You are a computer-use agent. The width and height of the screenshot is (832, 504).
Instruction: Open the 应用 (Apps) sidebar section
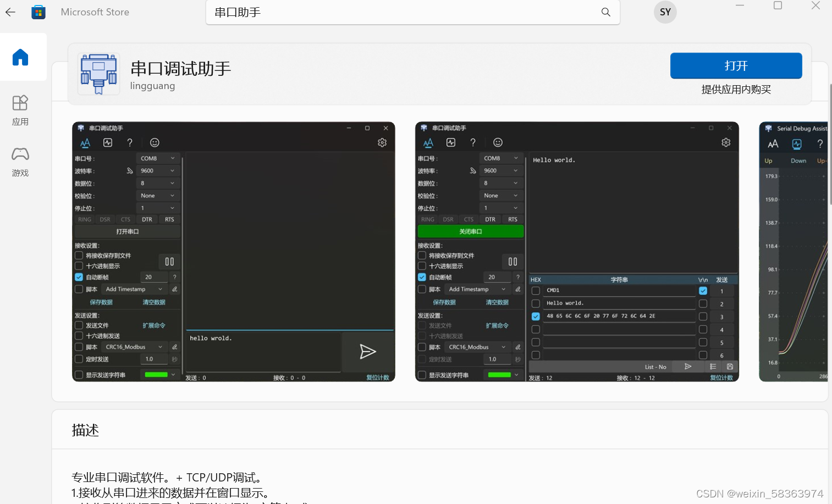tap(20, 110)
